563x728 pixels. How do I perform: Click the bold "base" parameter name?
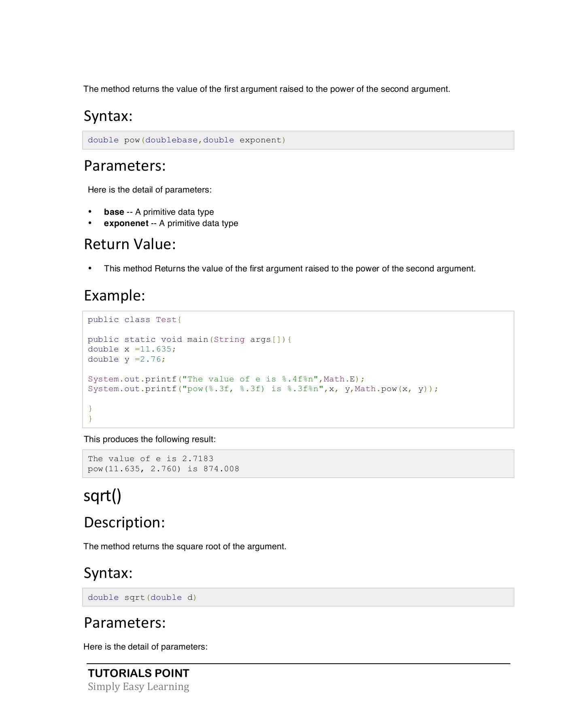coord(114,212)
